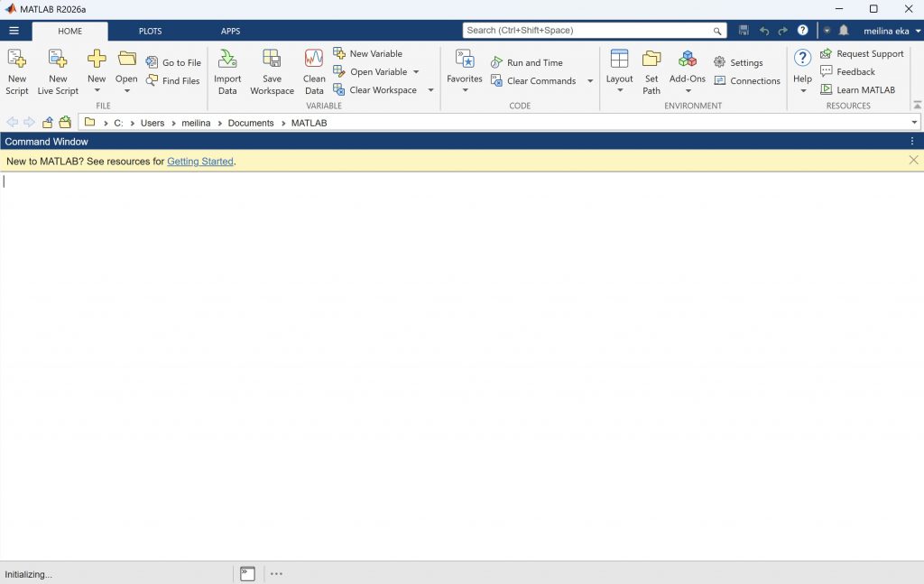Screen dimensions: 924x584
Task: Switch to the APPS tab
Action: click(x=230, y=31)
